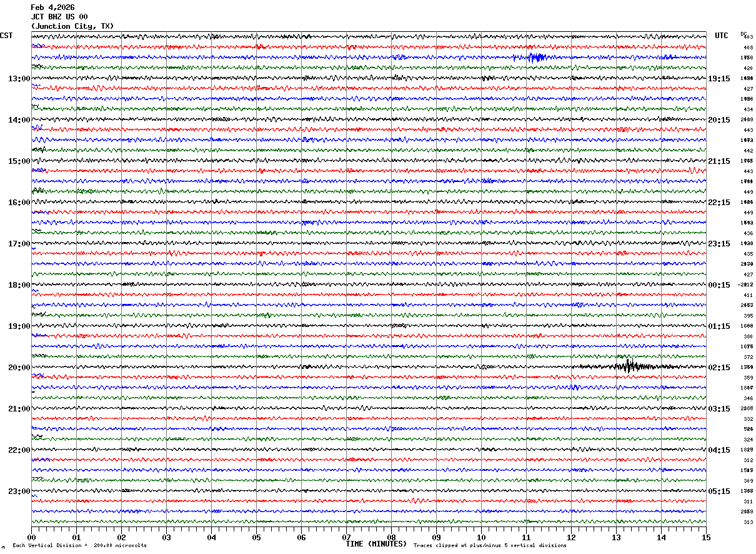The width and height of the screenshot is (756, 554).
Task: Click the DC offset value 408
Action: click(748, 48)
